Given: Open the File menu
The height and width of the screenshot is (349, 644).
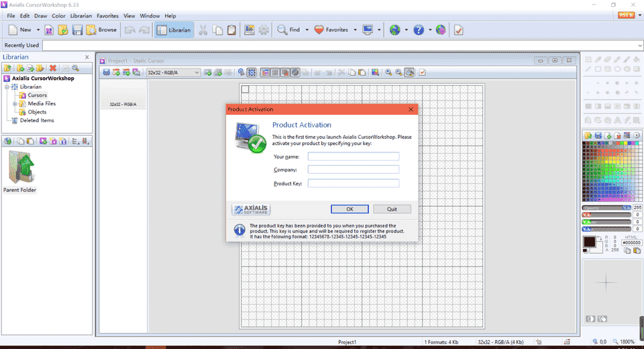Looking at the screenshot, I should point(11,15).
